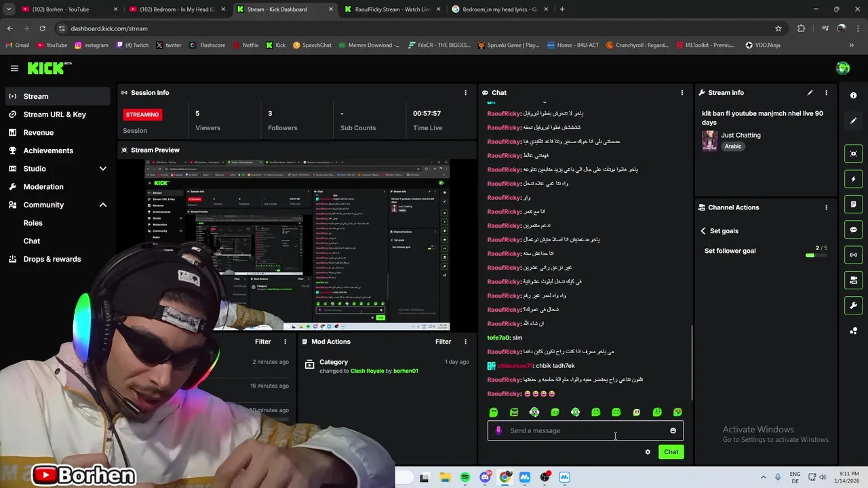
Task: Open the Stream sidebar page
Action: pos(58,96)
